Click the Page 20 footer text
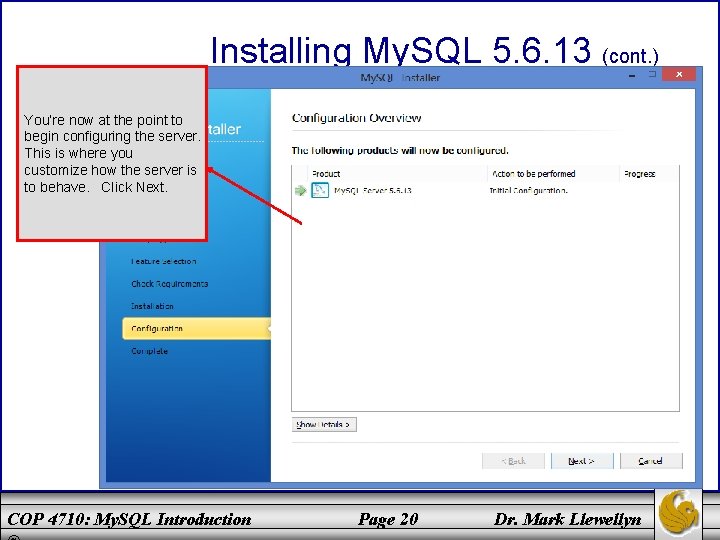 [x=388, y=519]
